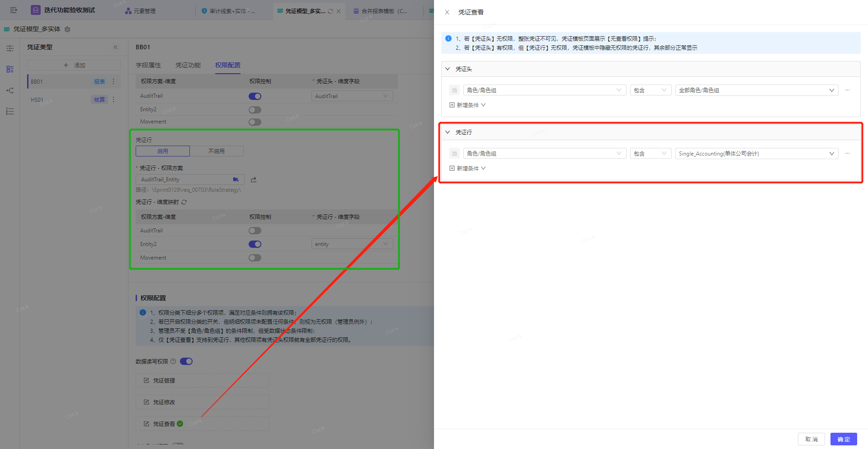Select HS01 in the 凭证类型 list
The height and width of the screenshot is (449, 868).
[x=37, y=100]
